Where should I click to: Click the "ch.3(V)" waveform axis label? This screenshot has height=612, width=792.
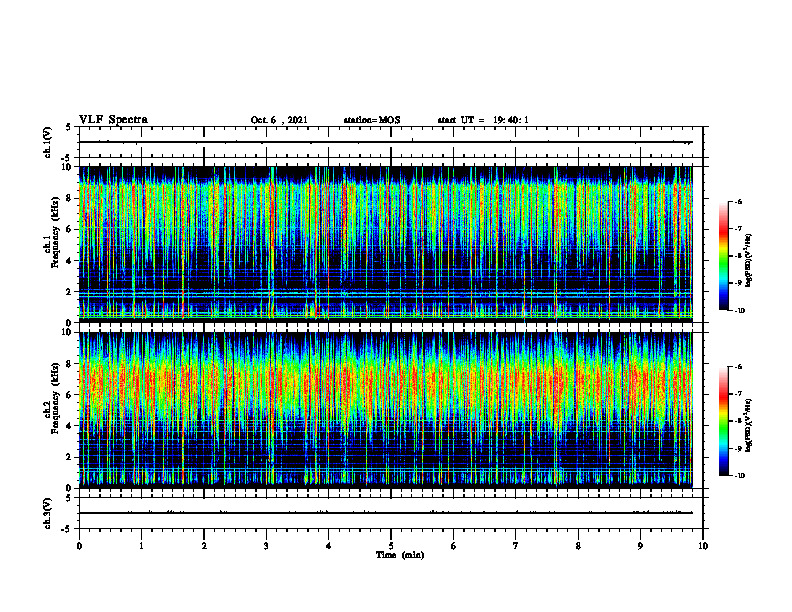click(48, 513)
